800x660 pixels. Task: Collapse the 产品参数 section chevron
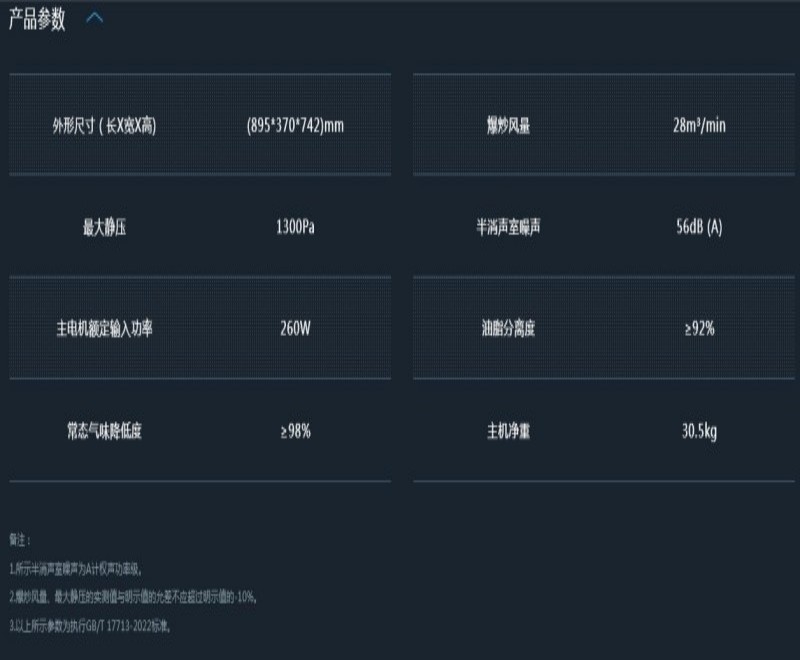pyautogui.click(x=95, y=19)
